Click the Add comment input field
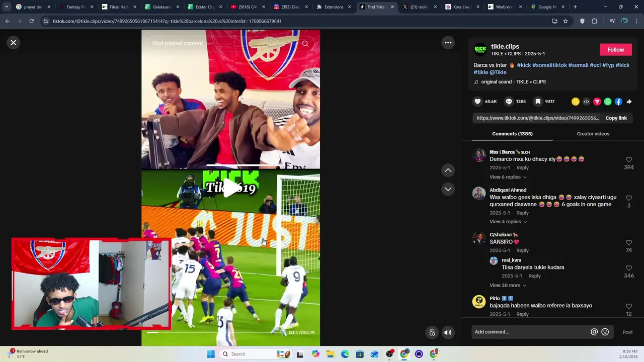644x362 pixels. 531,332
